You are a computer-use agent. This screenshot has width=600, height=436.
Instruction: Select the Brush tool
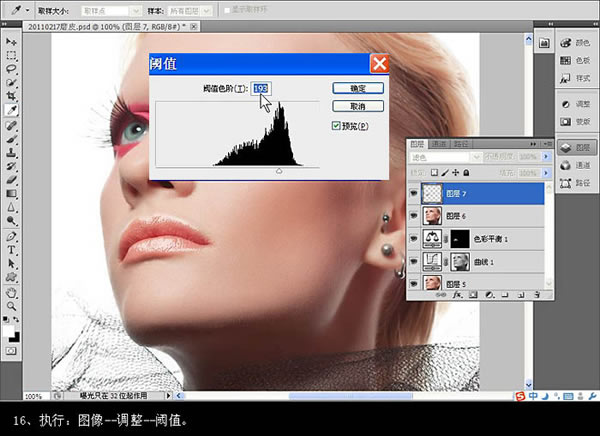(11, 139)
